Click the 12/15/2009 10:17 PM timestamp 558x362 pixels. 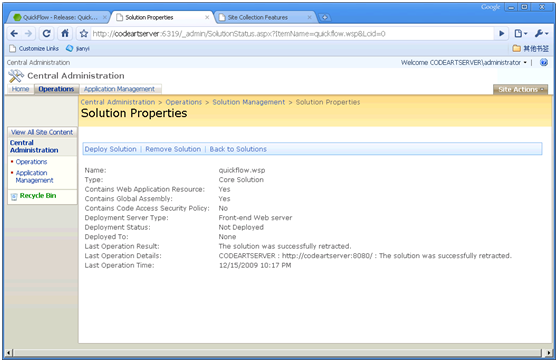[x=255, y=265]
